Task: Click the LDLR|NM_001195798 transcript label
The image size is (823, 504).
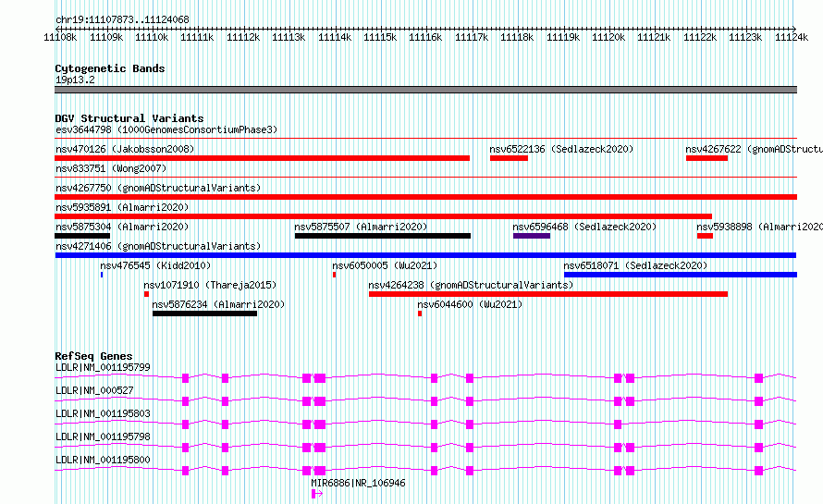Action: click(x=103, y=436)
